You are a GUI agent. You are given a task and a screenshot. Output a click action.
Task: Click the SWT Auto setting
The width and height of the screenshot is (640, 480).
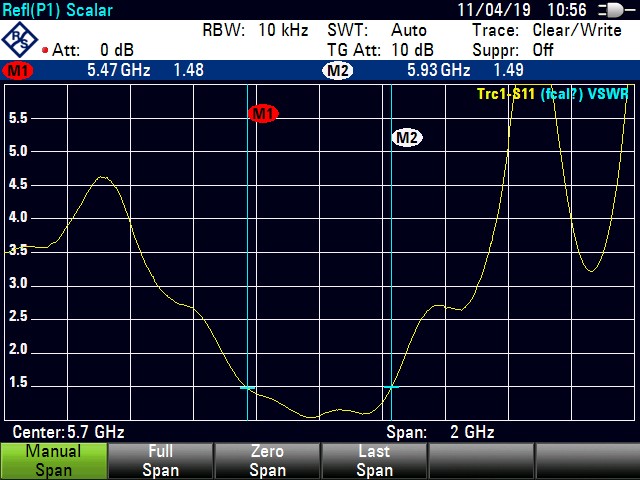point(377,30)
